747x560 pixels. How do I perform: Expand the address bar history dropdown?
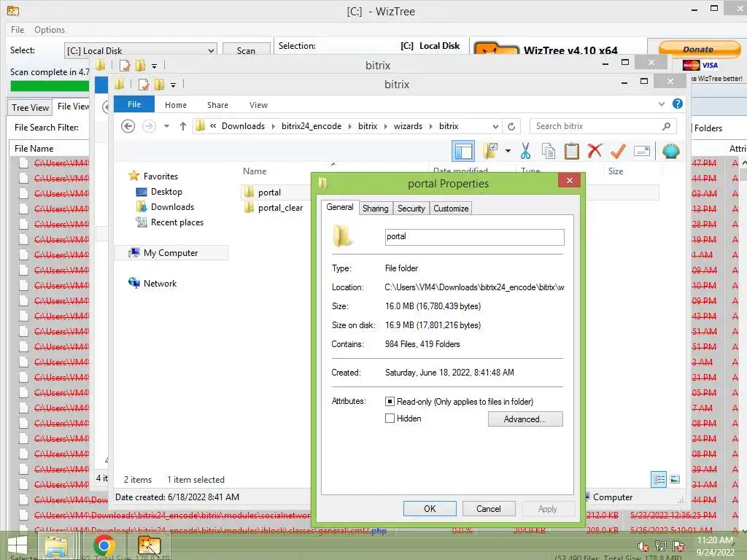(x=495, y=126)
